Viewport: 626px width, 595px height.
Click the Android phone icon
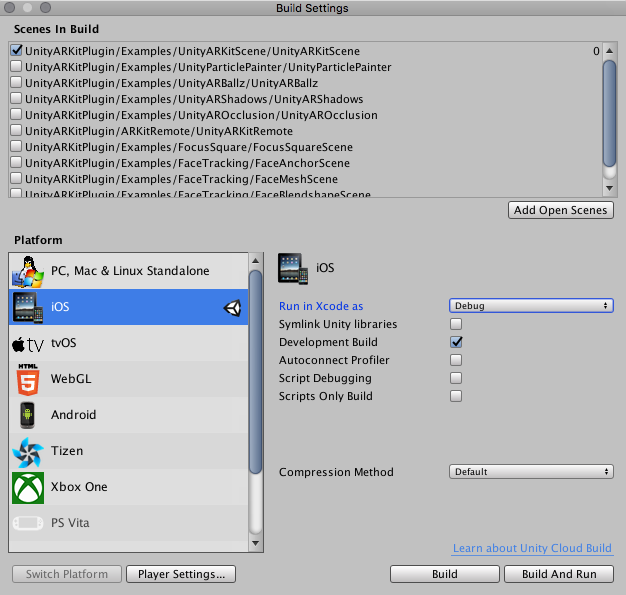point(27,415)
